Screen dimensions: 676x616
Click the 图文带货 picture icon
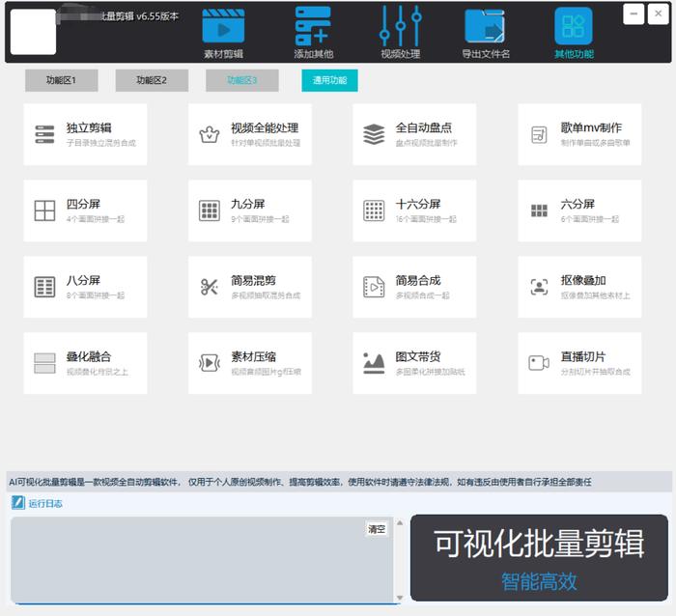(374, 363)
